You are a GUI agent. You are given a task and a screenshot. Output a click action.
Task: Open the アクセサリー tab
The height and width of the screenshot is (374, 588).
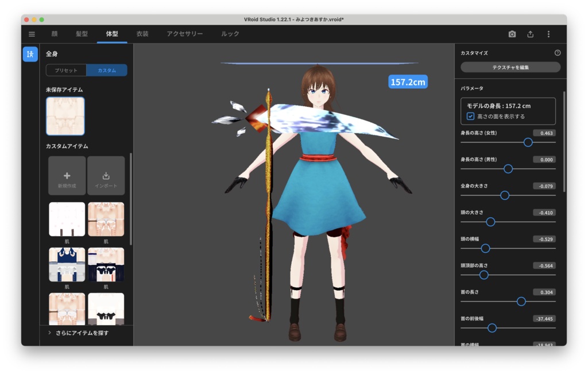click(x=185, y=34)
